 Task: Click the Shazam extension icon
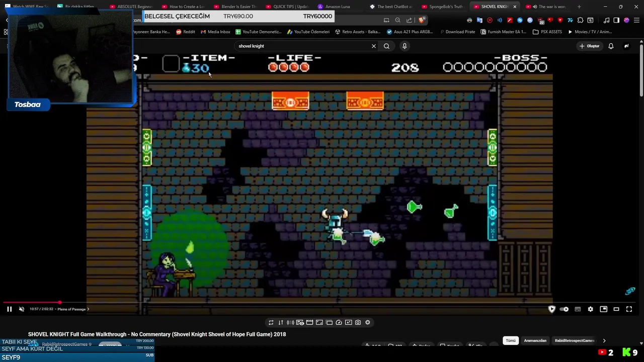(520, 20)
